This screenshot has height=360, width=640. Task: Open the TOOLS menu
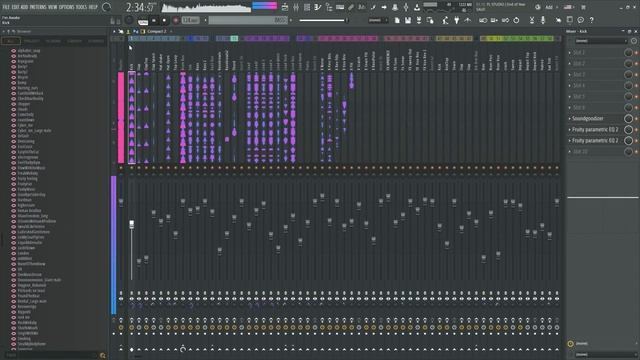(x=81, y=7)
